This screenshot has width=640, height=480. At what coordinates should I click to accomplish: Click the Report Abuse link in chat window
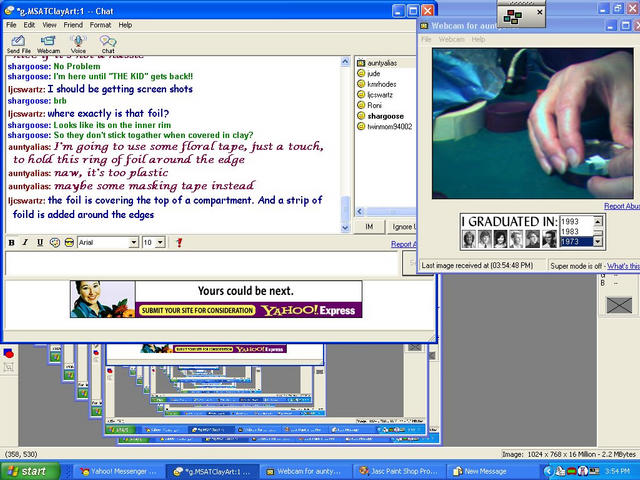[x=403, y=244]
